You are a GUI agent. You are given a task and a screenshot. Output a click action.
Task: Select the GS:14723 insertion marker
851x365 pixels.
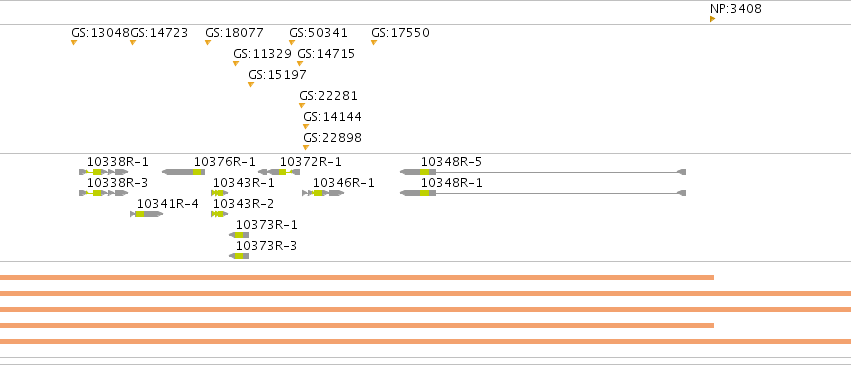point(132,42)
